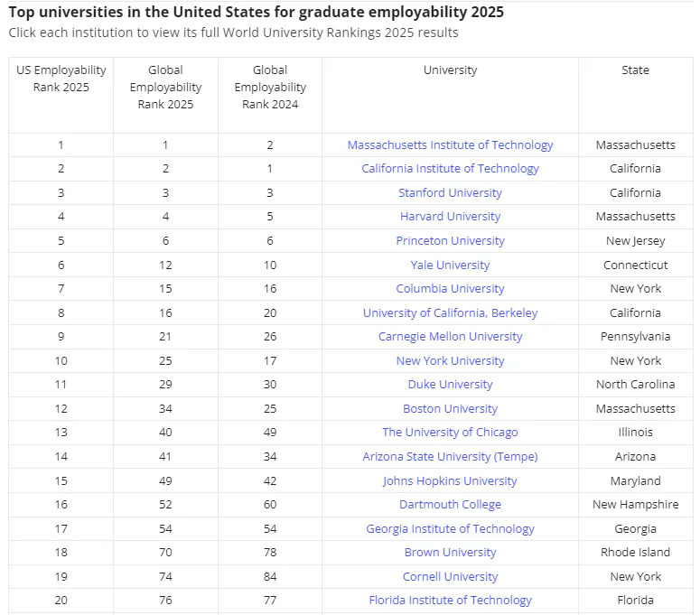Image resolution: width=700 pixels, height=615 pixels.
Task: Open University of California, Berkeley link
Action: 450,313
